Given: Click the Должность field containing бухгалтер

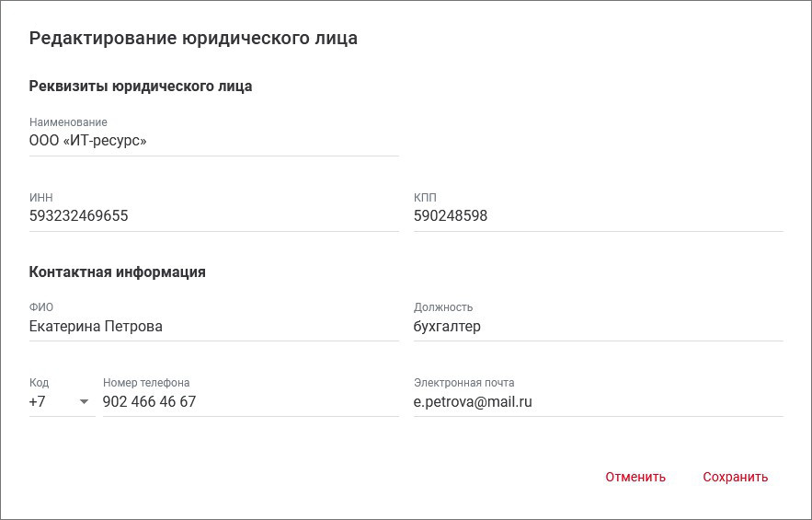Looking at the screenshot, I should click(x=598, y=328).
